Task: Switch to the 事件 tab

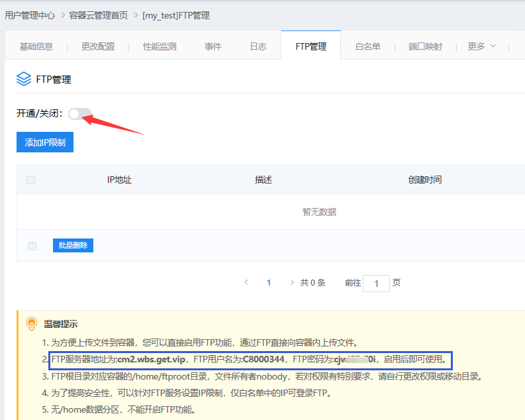Action: click(x=213, y=46)
